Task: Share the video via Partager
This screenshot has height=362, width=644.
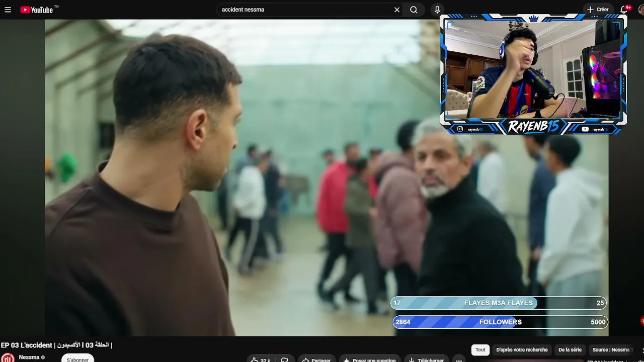Action: [x=316, y=359]
